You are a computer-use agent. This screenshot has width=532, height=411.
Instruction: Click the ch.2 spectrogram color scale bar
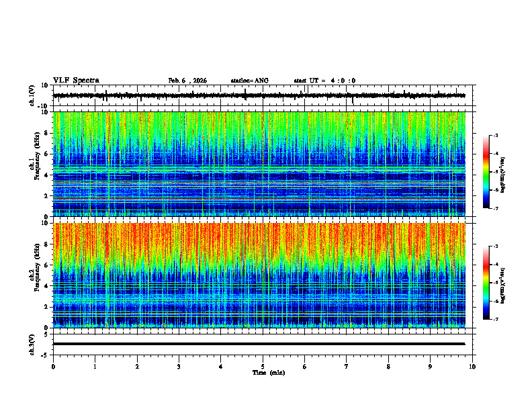486,283
